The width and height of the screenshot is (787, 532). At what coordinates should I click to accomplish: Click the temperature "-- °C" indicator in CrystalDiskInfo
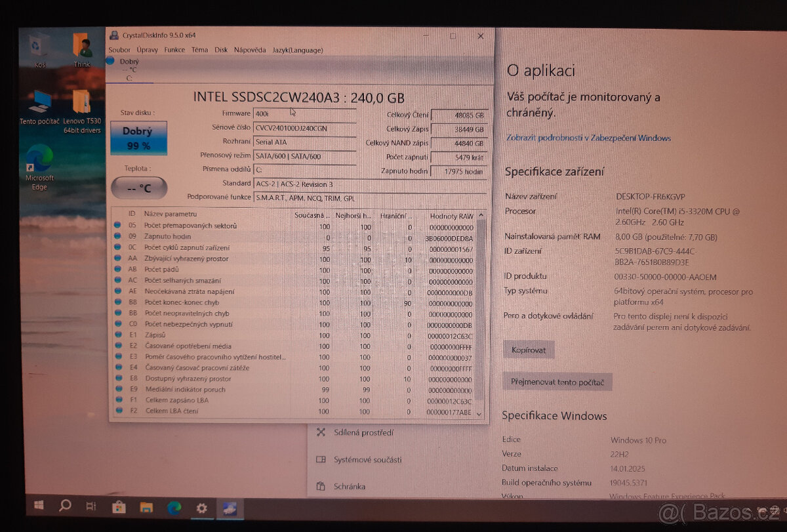[x=138, y=188]
